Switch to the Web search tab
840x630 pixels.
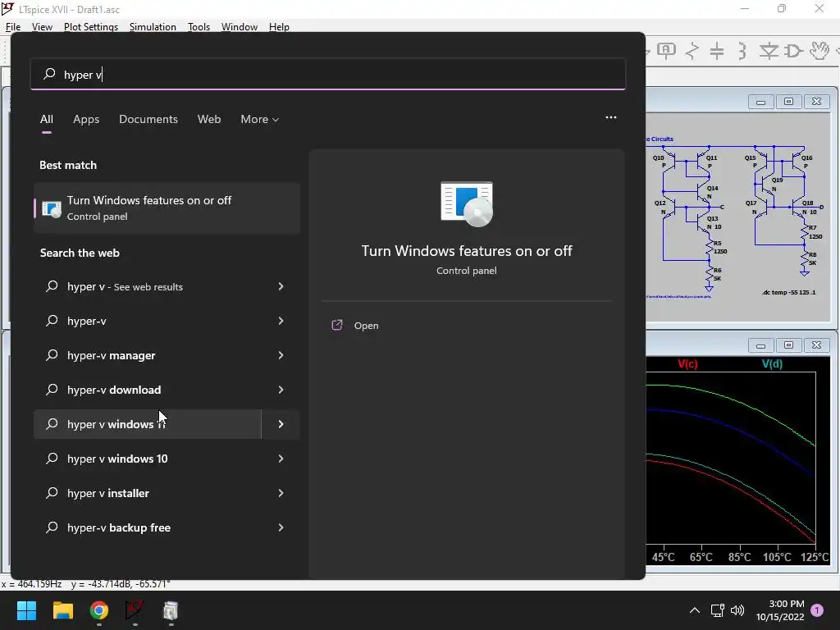[x=209, y=120]
